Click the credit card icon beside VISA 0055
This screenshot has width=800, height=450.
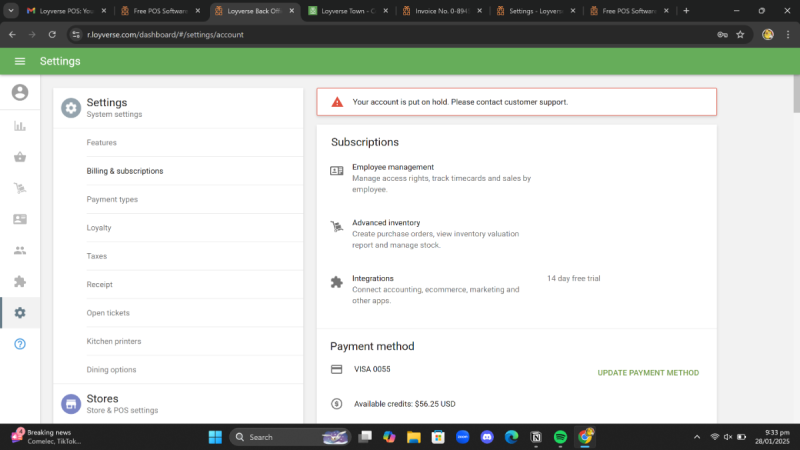pos(337,369)
